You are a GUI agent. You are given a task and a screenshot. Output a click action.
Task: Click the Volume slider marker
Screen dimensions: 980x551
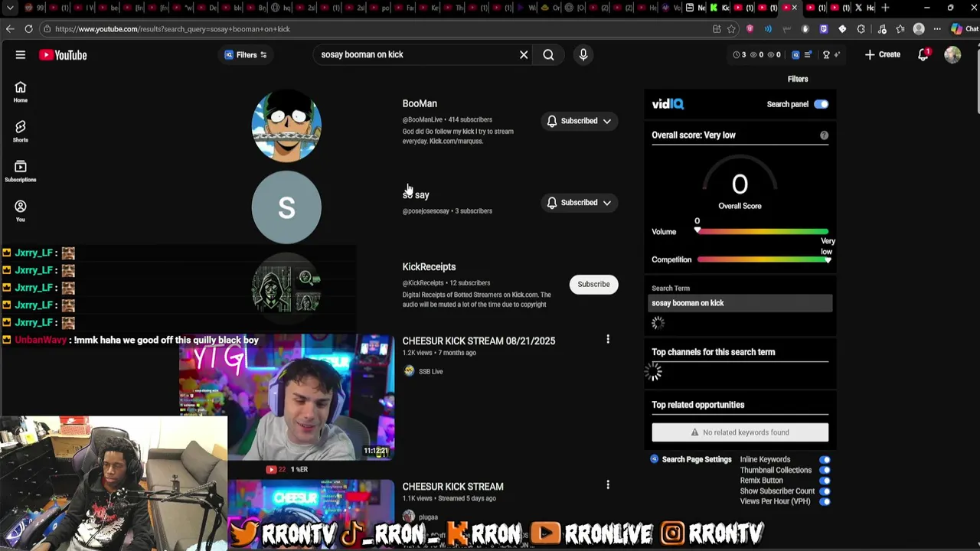click(697, 228)
